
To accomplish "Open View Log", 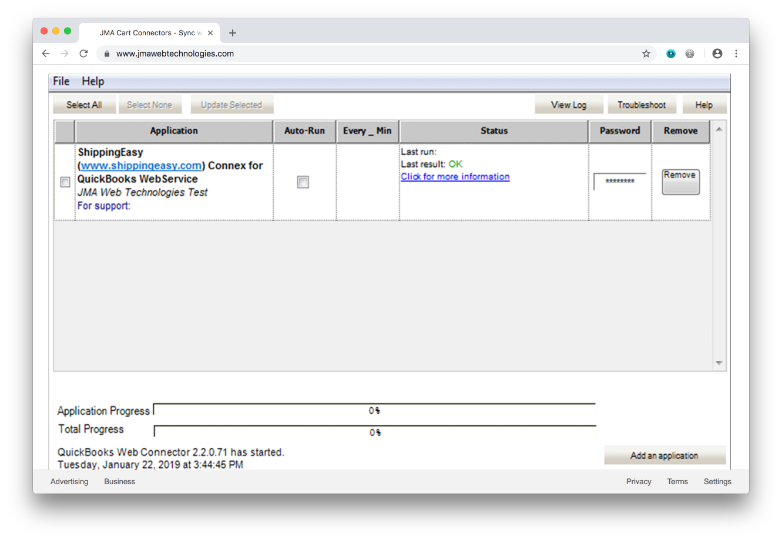I will [x=569, y=105].
